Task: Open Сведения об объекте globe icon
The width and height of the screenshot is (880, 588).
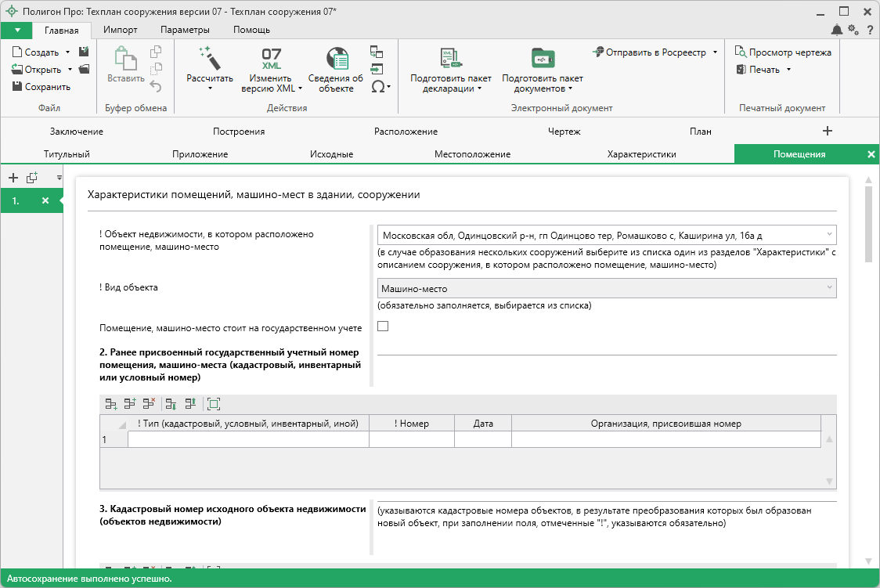Action: pos(336,59)
